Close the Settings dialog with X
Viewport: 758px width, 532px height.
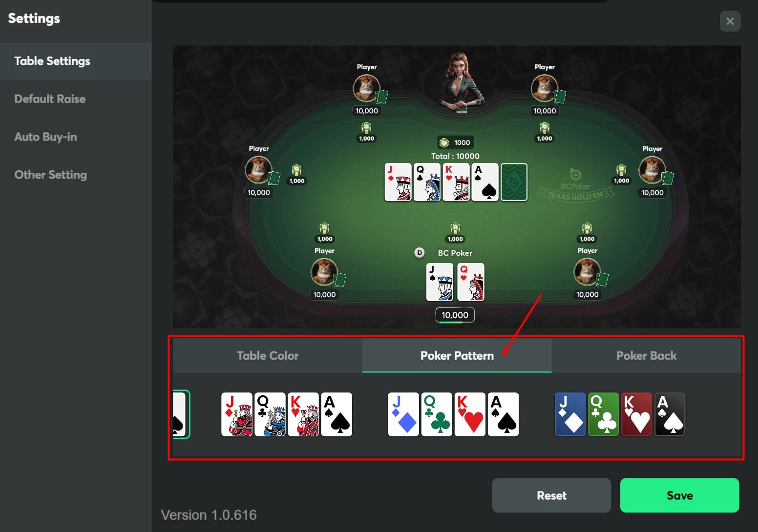coord(730,21)
